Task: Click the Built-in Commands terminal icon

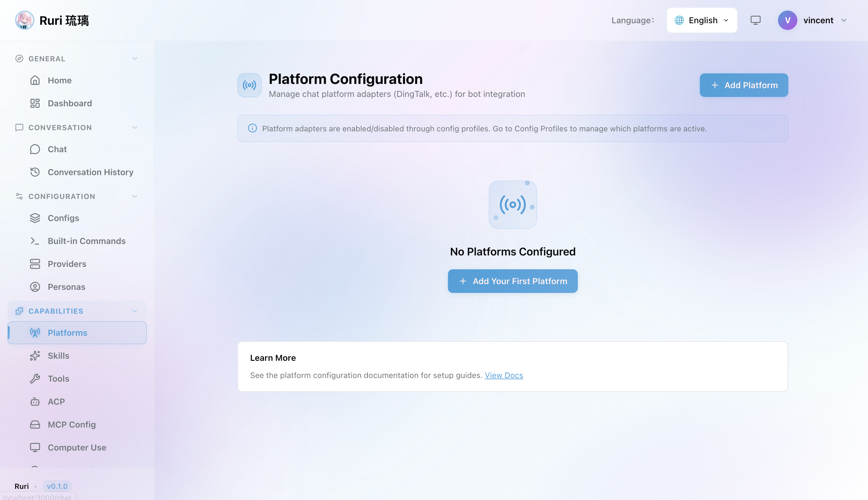Action: (35, 241)
